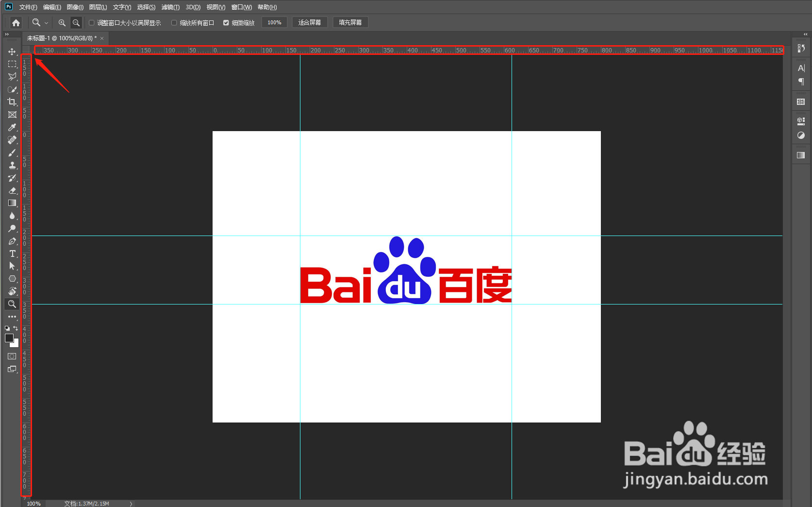Select the Gradient tool
This screenshot has width=812, height=507.
[x=12, y=203]
